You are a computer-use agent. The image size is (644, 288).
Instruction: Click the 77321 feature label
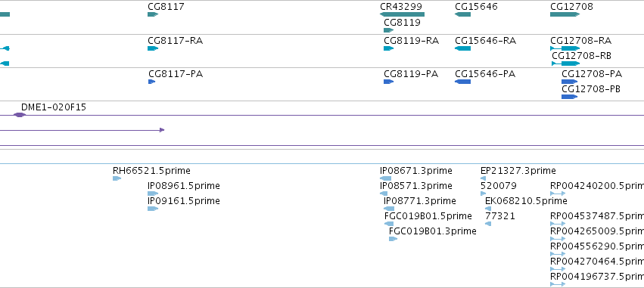pos(500,215)
